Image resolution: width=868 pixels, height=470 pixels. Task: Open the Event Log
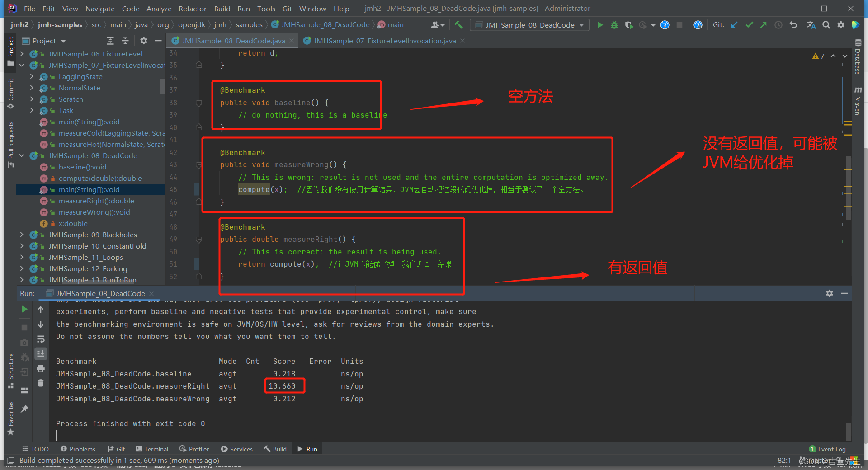point(827,449)
